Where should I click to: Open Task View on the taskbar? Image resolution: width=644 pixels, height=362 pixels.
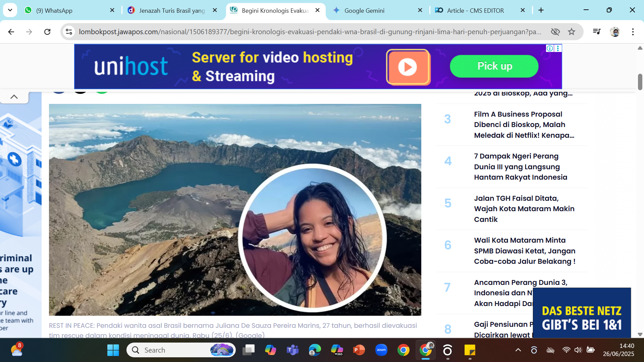249,350
